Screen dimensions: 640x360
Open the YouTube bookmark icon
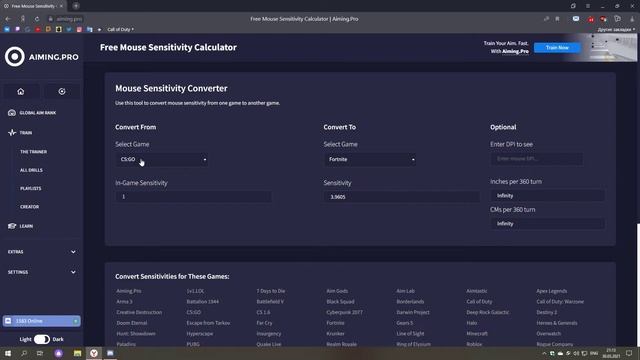(x=38, y=29)
